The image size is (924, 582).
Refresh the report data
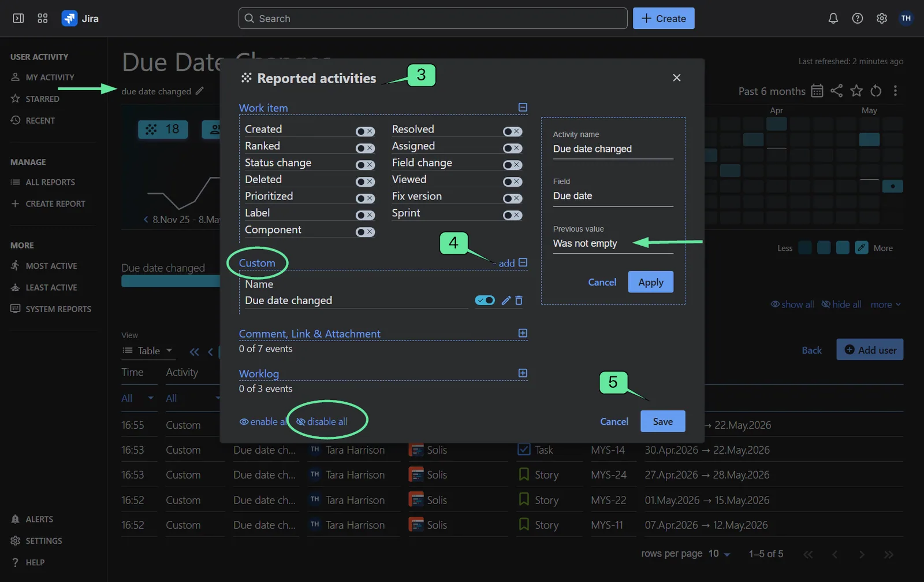click(x=876, y=91)
